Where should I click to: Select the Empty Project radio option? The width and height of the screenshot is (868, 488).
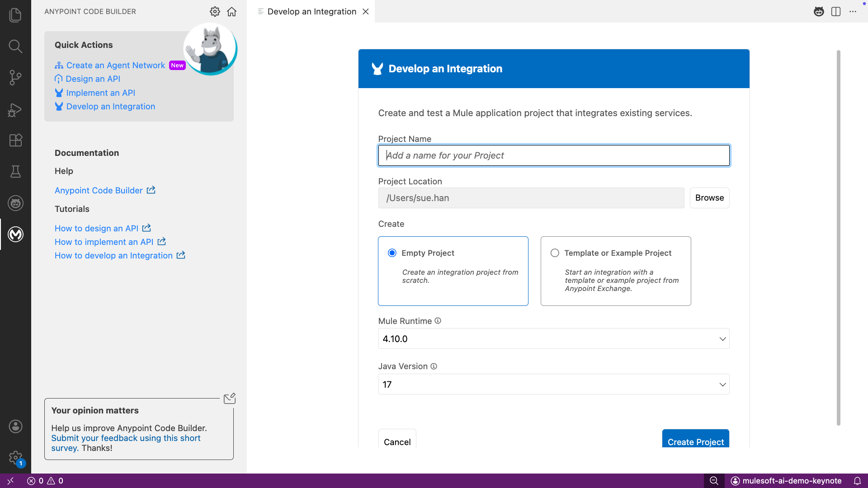392,253
